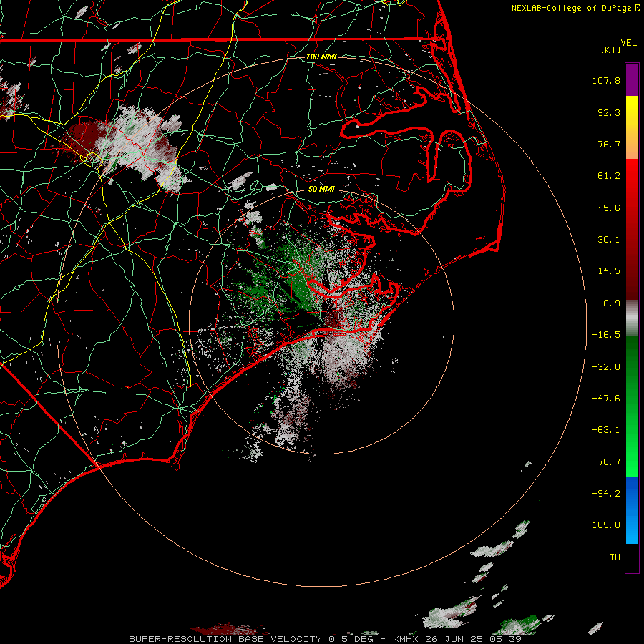Screen dimensions: 644x644
Task: Select the 30.1 scale value
Action: click(609, 240)
